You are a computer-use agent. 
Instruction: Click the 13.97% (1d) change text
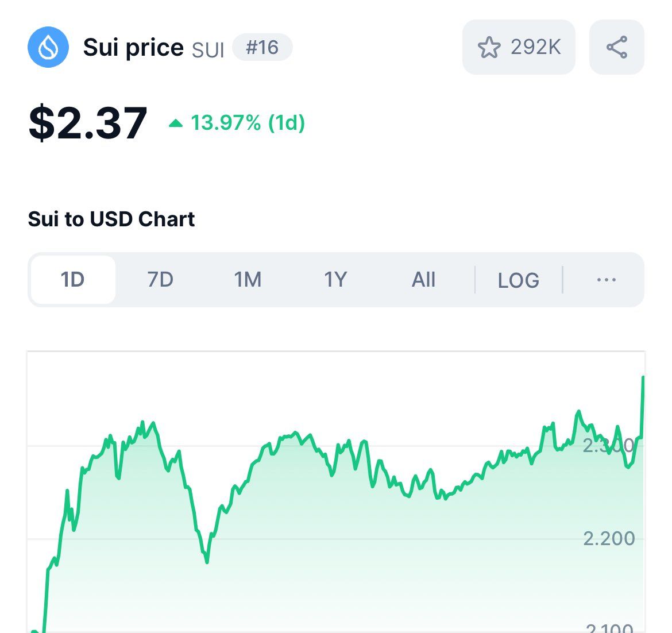pos(248,123)
